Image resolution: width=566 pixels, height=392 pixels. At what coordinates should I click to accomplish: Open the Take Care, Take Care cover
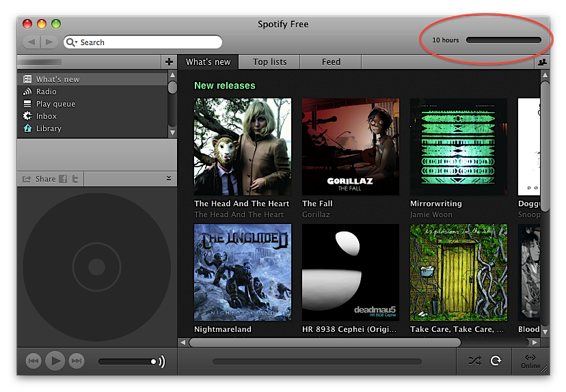[x=459, y=272]
